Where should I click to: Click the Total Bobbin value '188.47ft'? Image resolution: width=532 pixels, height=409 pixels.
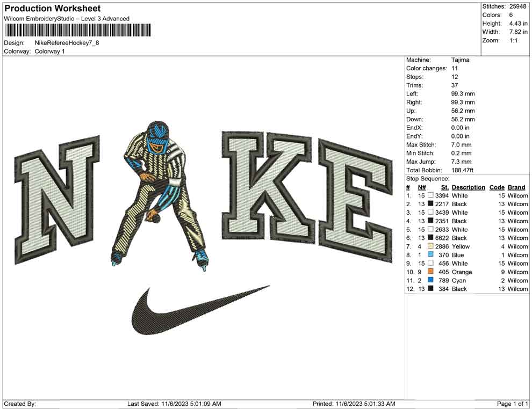click(463, 170)
